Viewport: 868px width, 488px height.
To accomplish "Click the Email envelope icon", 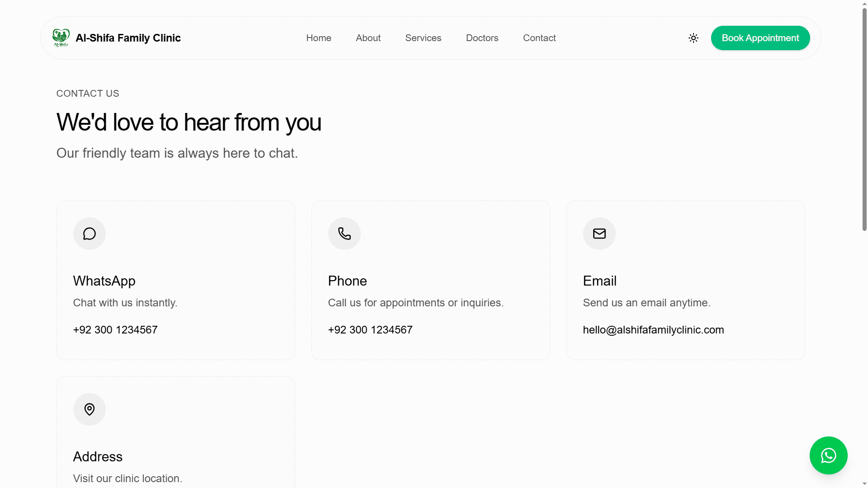I will (599, 234).
